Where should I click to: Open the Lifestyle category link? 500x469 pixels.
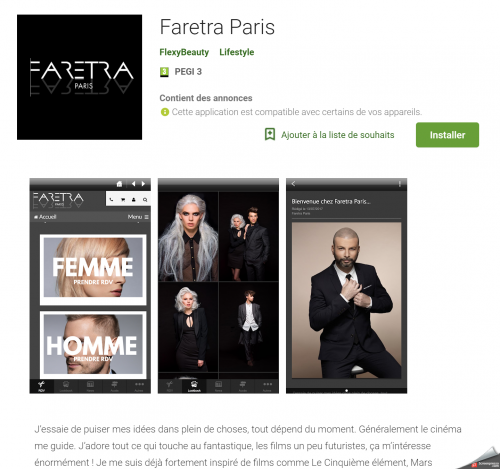[x=237, y=52]
